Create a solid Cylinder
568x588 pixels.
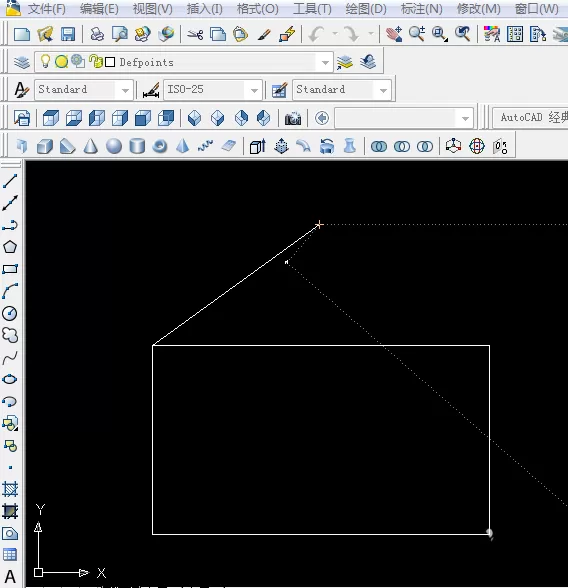point(137,146)
